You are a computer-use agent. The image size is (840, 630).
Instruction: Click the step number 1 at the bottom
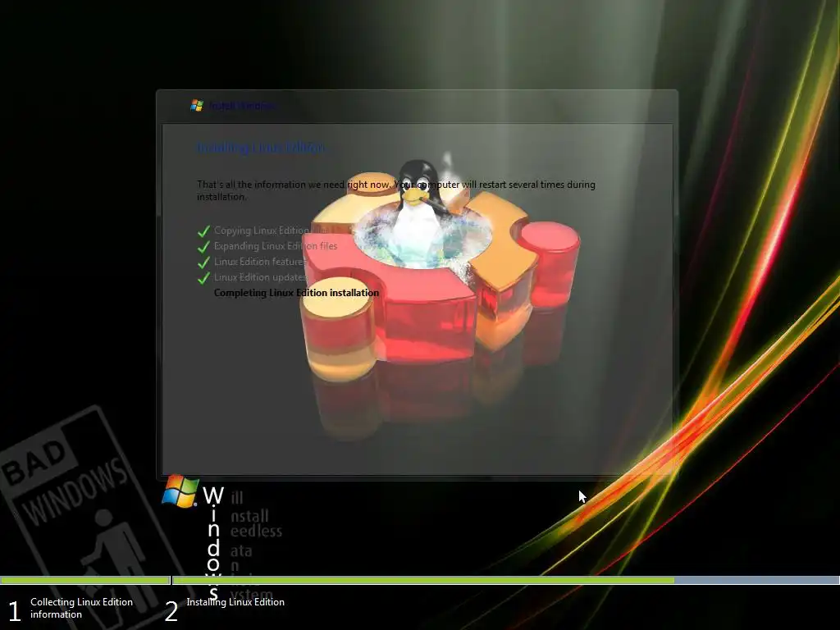(x=15, y=611)
